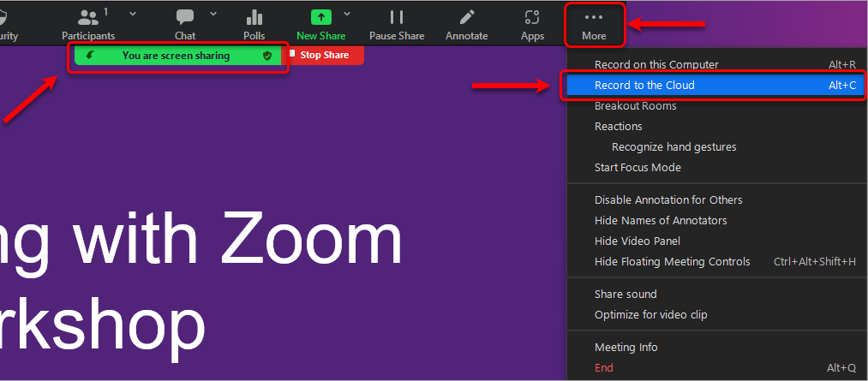Choose Record to the Cloud
Screen dimensions: 868x381
(x=717, y=86)
